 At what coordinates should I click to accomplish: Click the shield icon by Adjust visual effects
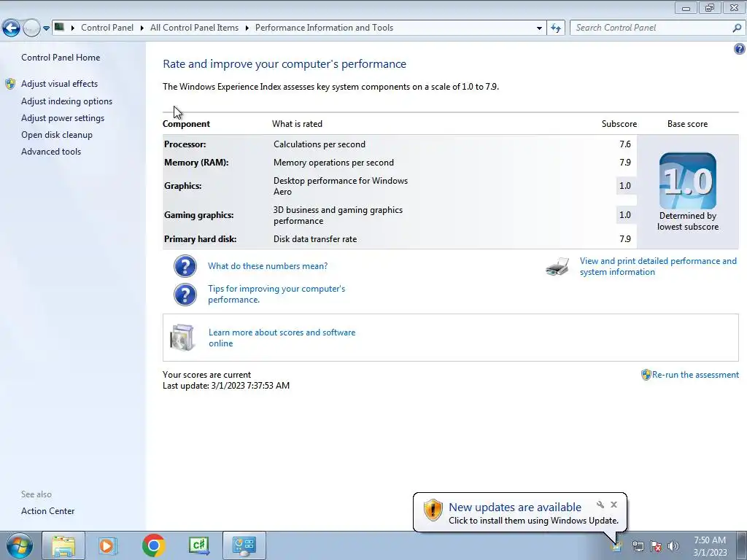click(10, 85)
